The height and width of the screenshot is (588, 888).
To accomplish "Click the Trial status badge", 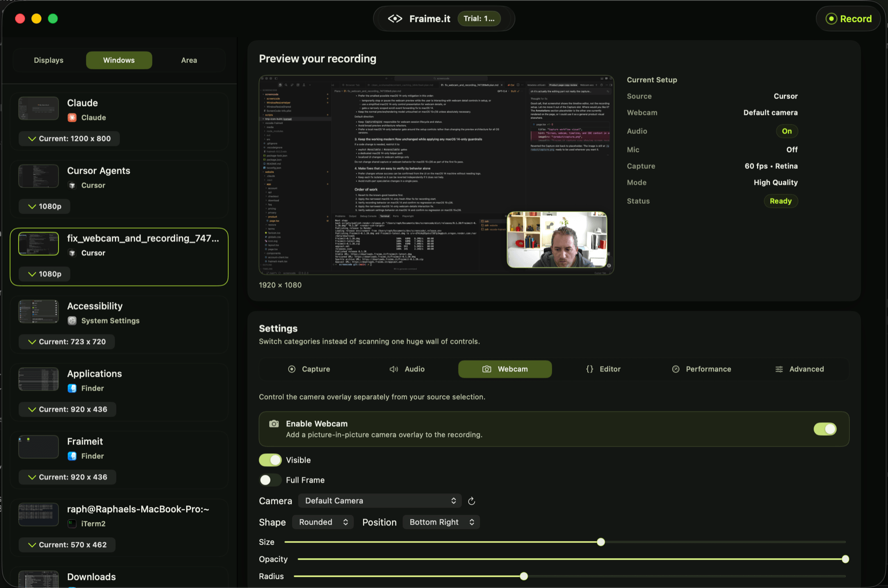I will (x=479, y=19).
